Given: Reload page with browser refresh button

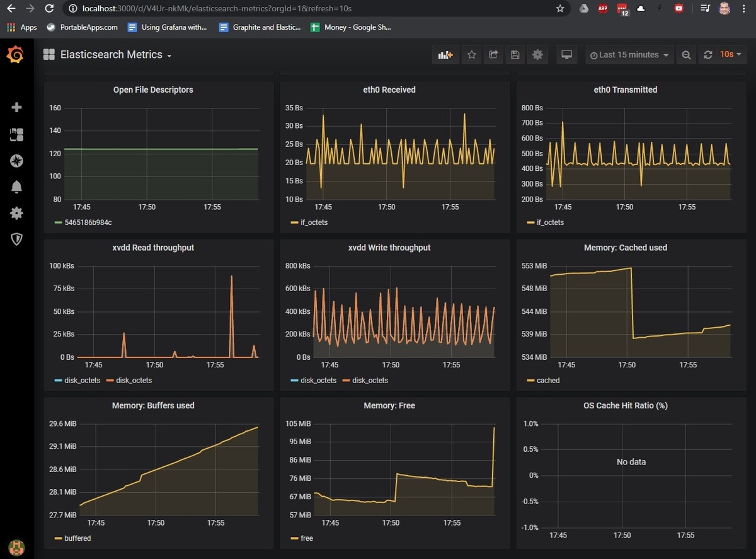Looking at the screenshot, I should pyautogui.click(x=50, y=8).
